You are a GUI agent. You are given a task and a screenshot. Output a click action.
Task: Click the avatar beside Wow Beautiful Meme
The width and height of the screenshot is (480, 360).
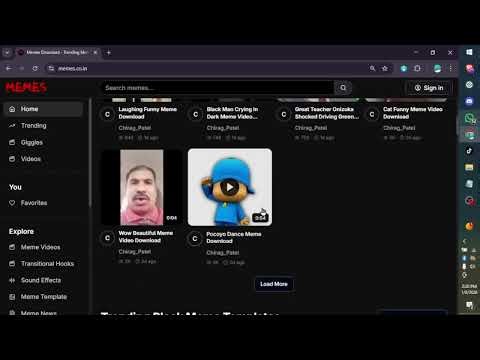(x=107, y=238)
